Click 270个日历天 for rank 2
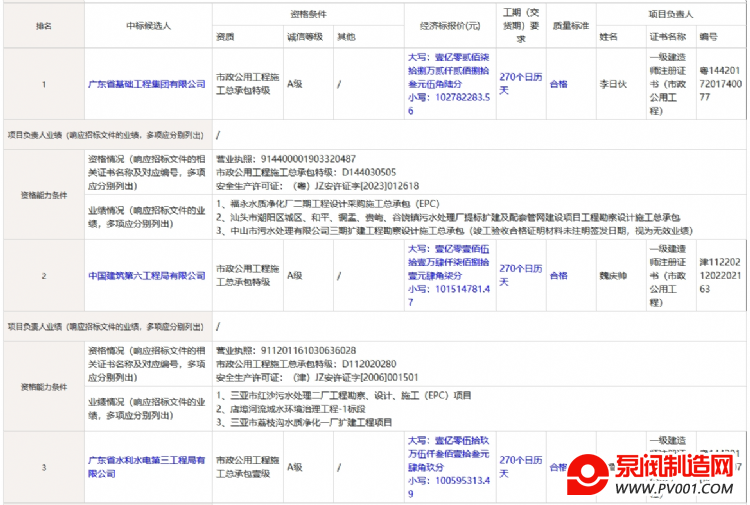Image resolution: width=750 pixels, height=505 pixels. 521,275
